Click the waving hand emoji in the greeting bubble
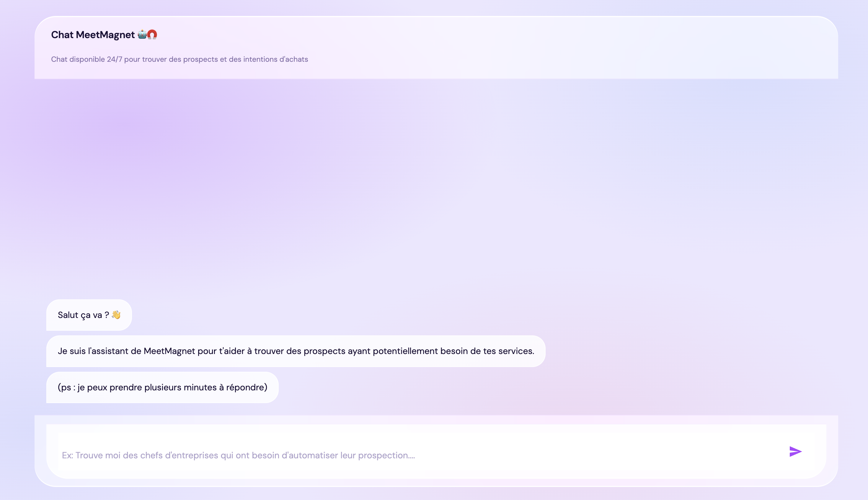This screenshot has height=500, width=868. (x=116, y=314)
